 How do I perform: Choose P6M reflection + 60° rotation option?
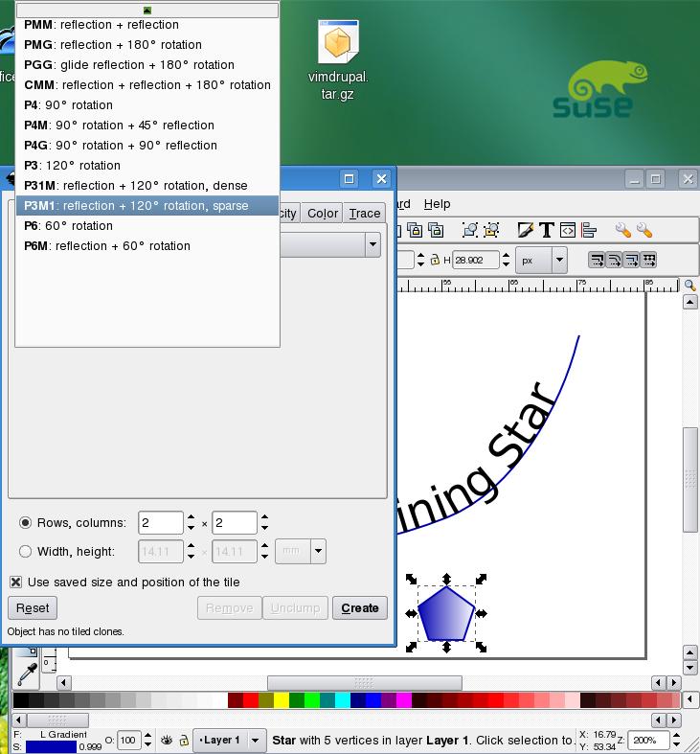click(x=107, y=246)
